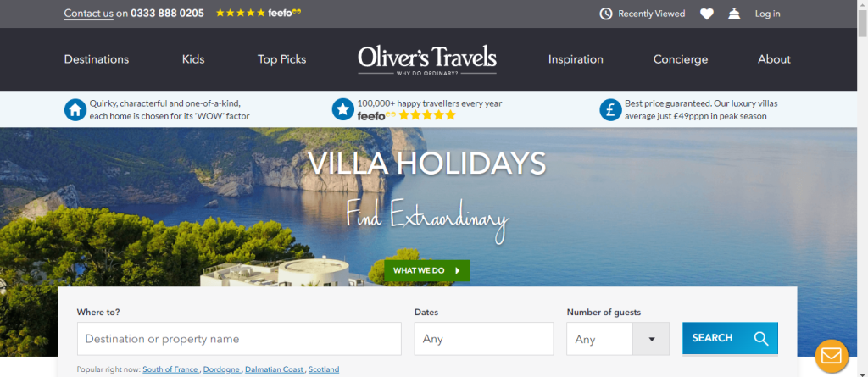868x377 pixels.
Task: Click the What We Do button
Action: coord(427,271)
